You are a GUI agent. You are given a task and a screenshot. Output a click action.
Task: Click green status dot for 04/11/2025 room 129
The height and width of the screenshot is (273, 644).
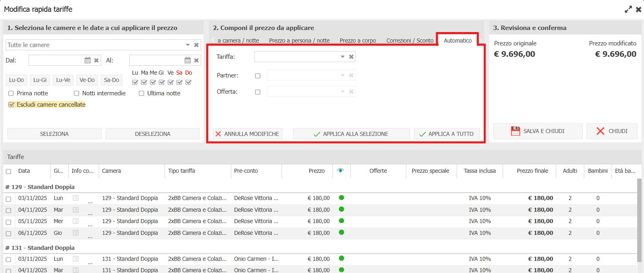(x=341, y=209)
